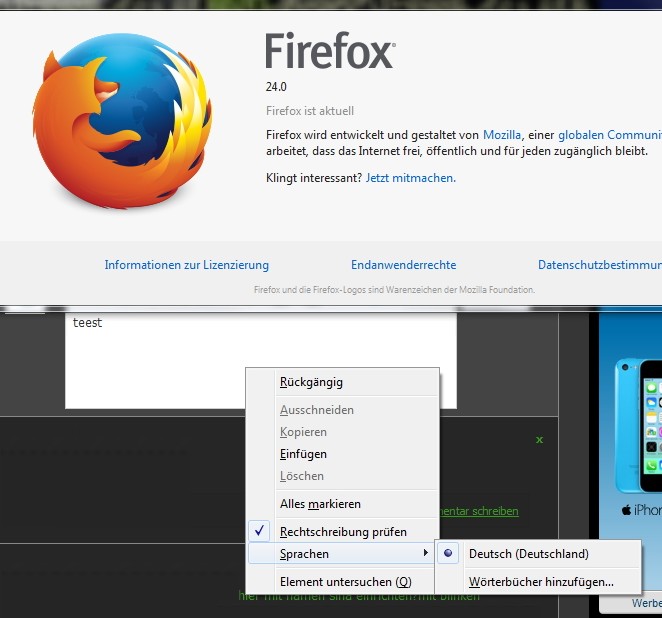Choose Kopieren in the context menu
This screenshot has height=618, width=662.
tap(342, 432)
